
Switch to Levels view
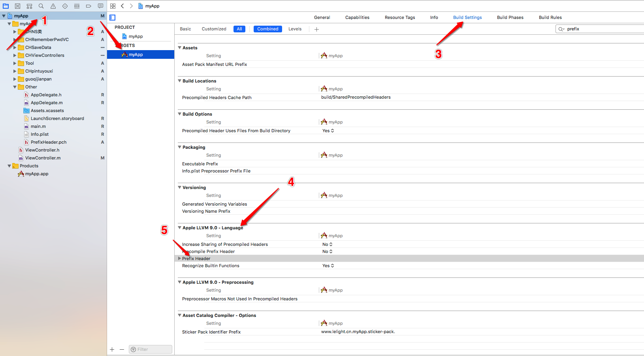click(295, 29)
